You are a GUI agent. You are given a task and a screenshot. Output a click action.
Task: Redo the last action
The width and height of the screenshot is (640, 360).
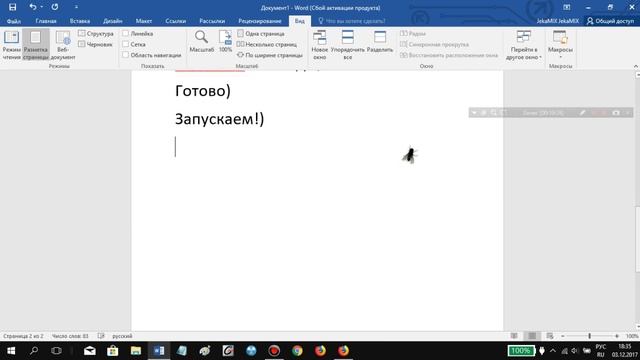(55, 7)
